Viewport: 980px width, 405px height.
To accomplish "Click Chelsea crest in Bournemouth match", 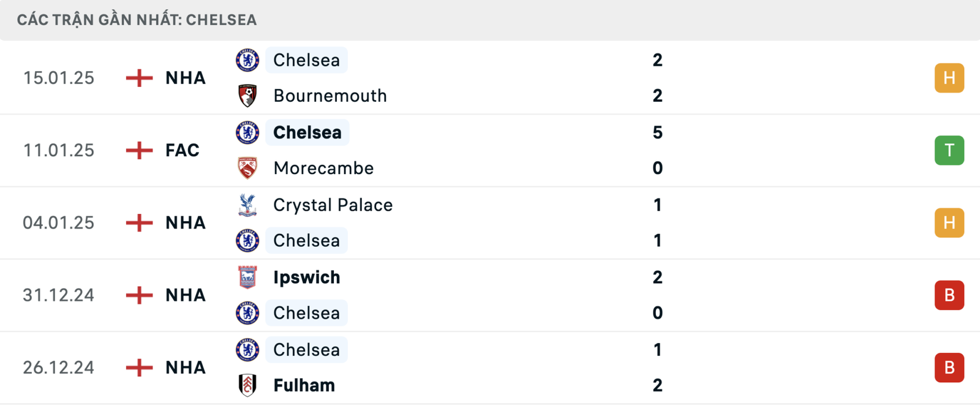I will (247, 60).
